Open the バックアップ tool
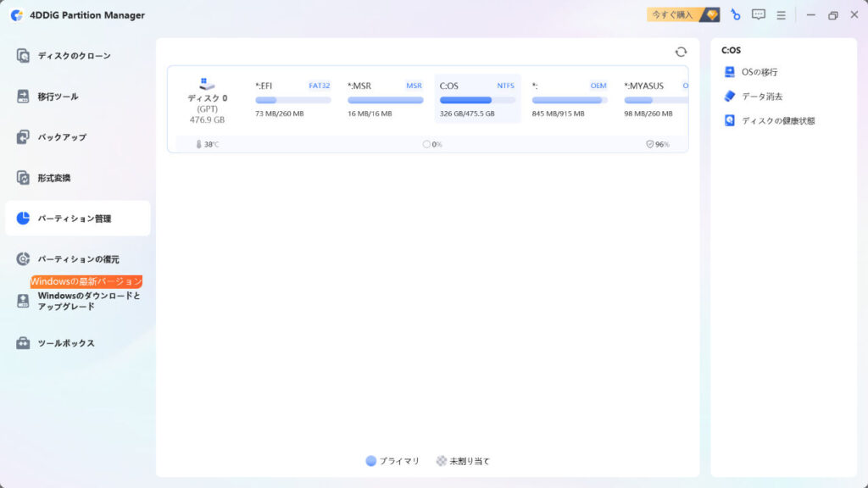The image size is (868, 488). 77,136
